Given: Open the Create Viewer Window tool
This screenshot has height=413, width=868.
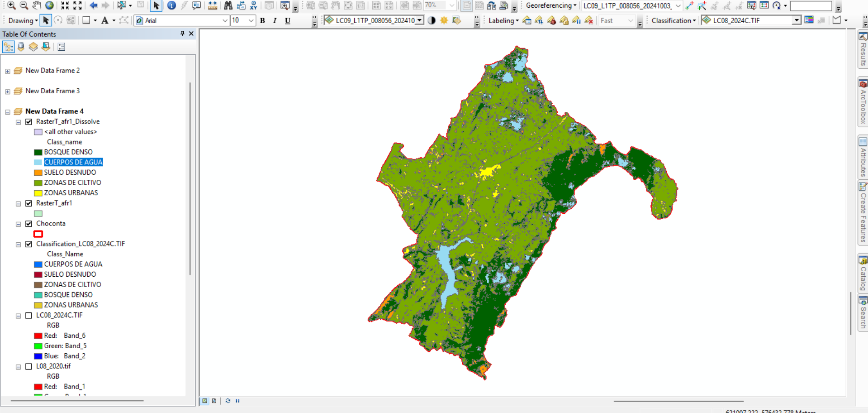Looking at the screenshot, I should [x=285, y=5].
